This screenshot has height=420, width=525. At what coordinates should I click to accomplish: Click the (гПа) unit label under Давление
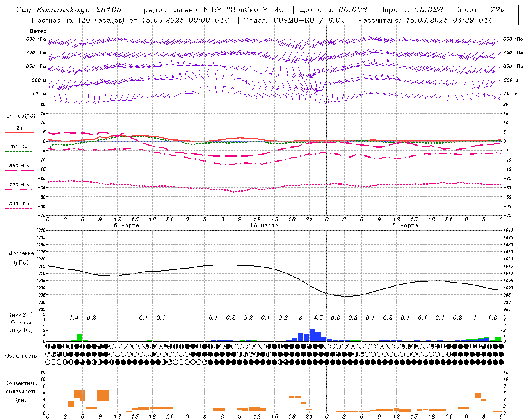click(21, 263)
